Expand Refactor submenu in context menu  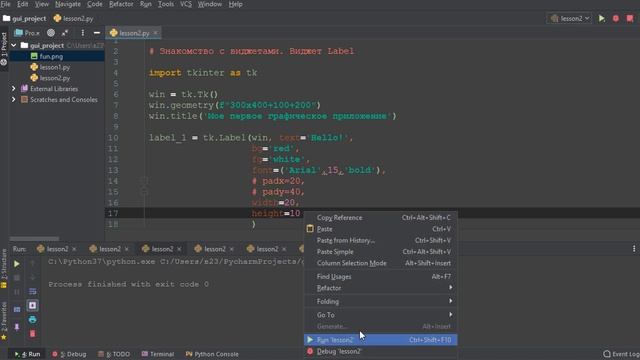[x=380, y=288]
